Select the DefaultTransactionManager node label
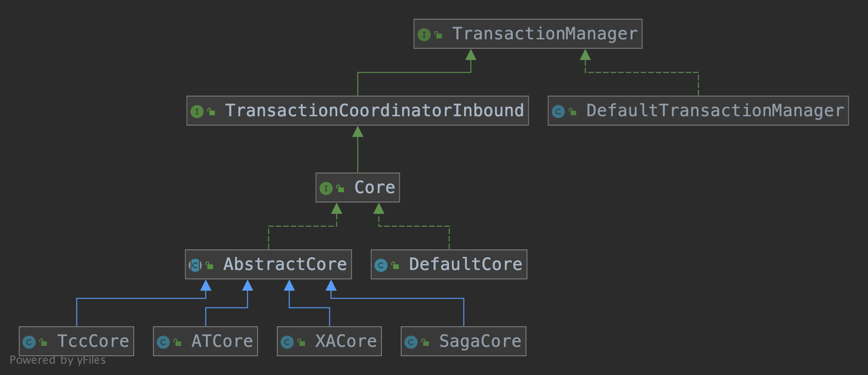The image size is (868, 375). point(715,111)
